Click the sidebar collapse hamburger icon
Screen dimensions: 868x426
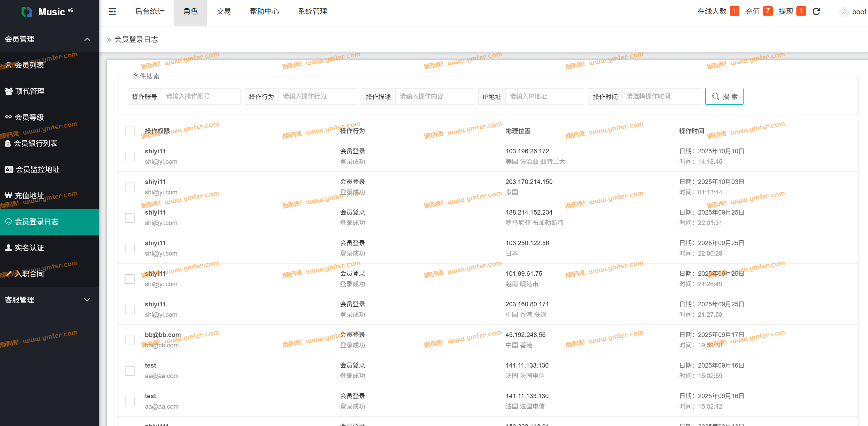tap(112, 12)
